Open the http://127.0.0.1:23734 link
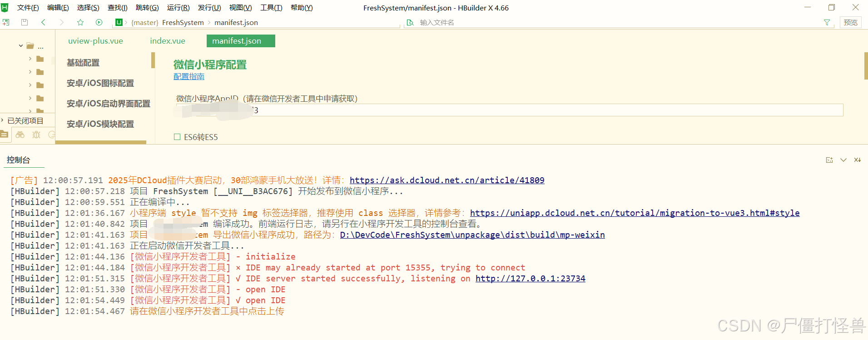 click(531, 278)
